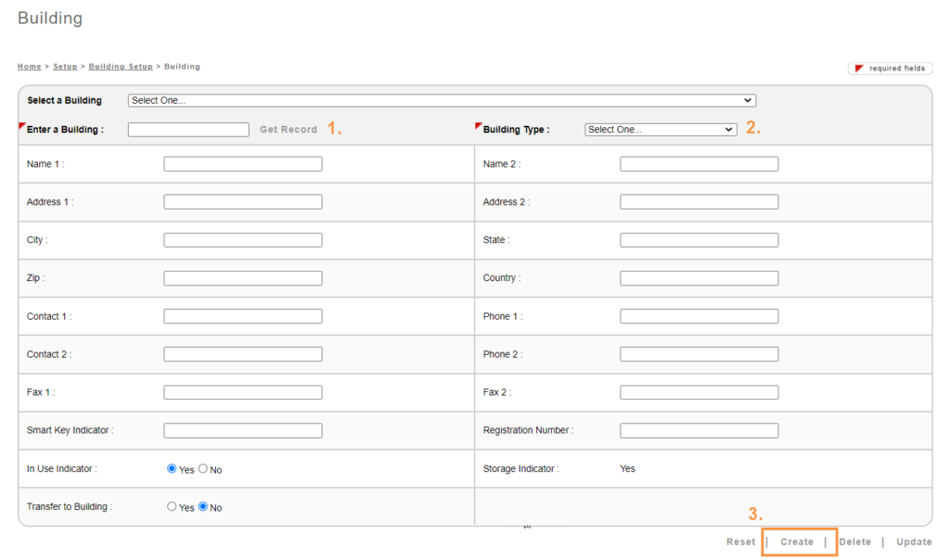Click the Create button
This screenshot has width=950, height=560.
[x=797, y=541]
